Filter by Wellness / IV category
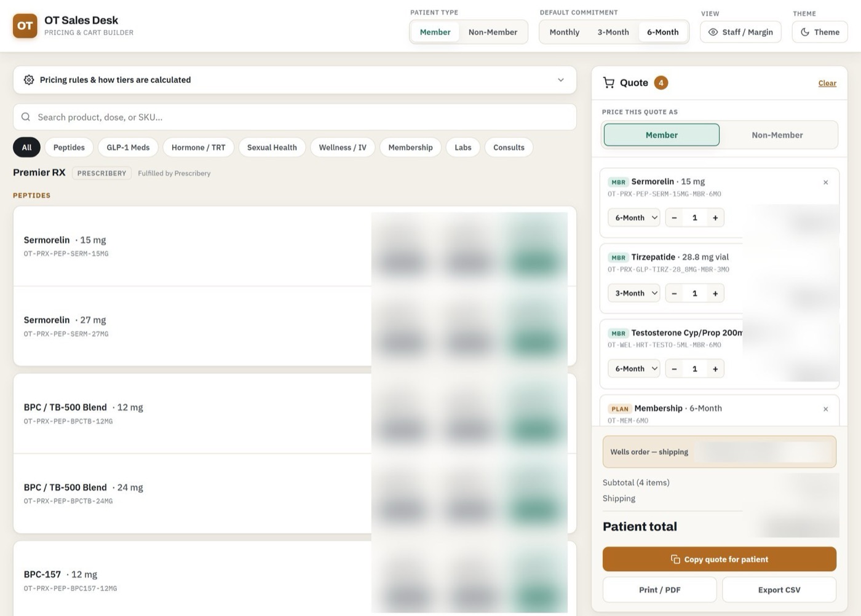The height and width of the screenshot is (616, 861). point(343,148)
